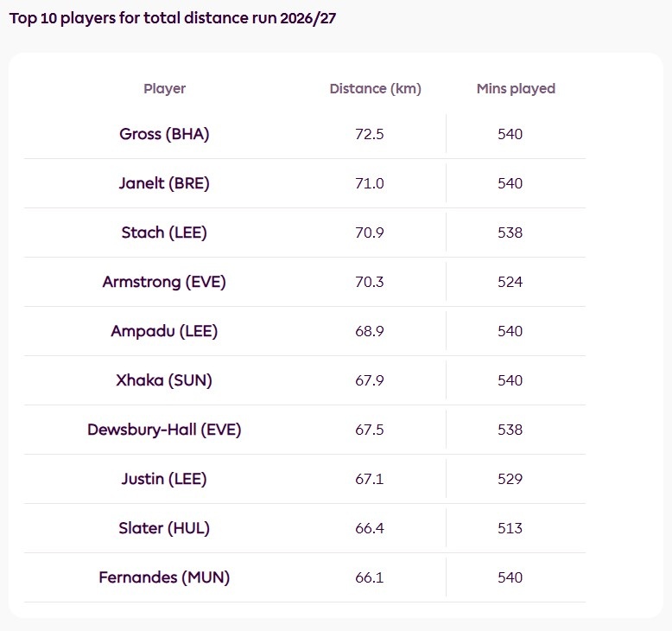Click the 513 minutes value for Slater

pos(510,528)
